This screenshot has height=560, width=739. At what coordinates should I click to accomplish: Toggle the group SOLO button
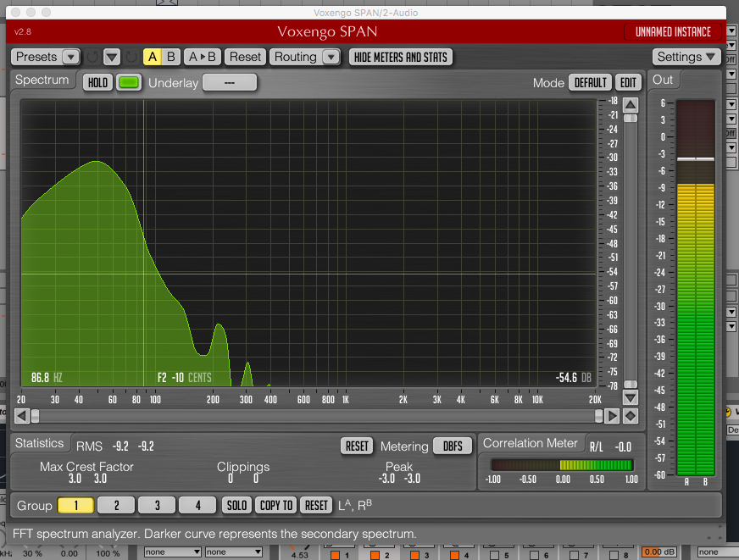[x=236, y=506]
